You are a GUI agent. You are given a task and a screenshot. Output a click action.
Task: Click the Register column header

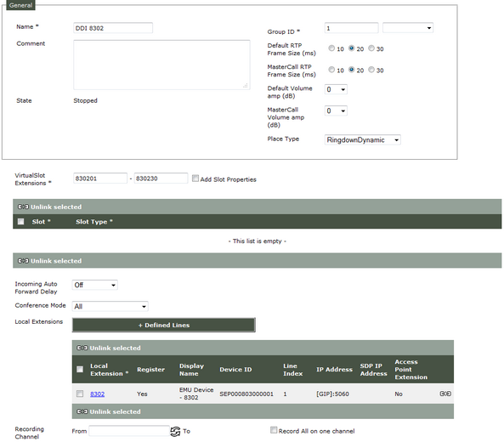tap(150, 370)
